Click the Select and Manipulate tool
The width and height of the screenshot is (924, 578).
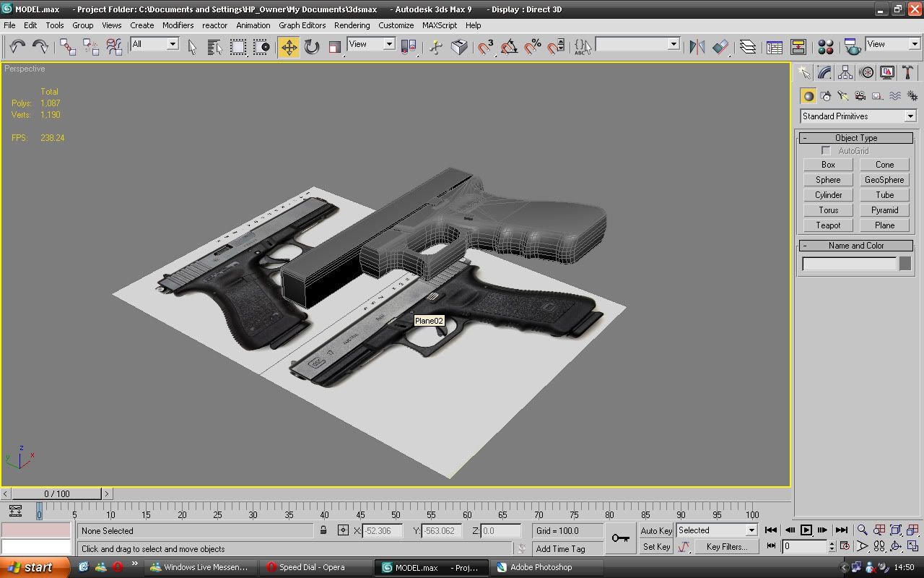tap(436, 46)
